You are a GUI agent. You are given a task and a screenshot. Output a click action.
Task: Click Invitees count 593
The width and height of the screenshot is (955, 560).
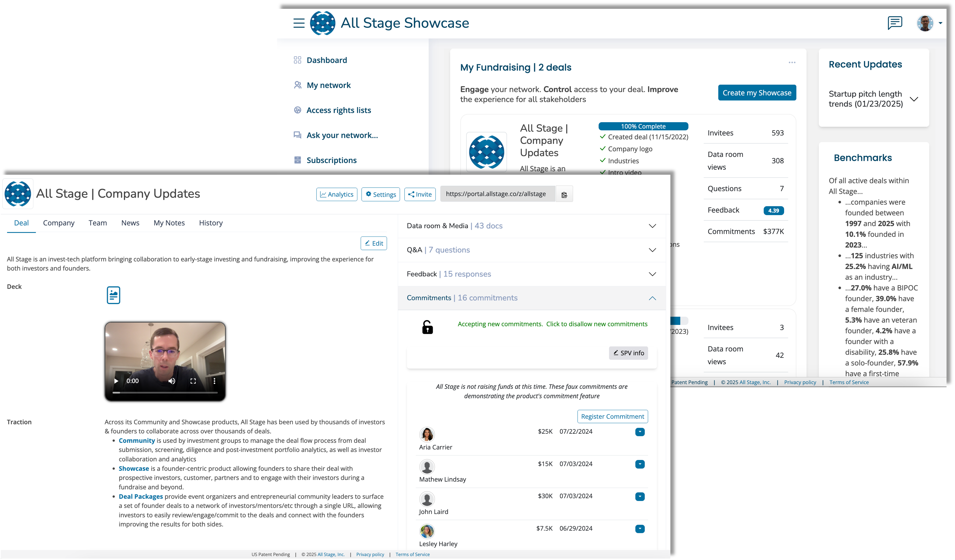point(778,133)
